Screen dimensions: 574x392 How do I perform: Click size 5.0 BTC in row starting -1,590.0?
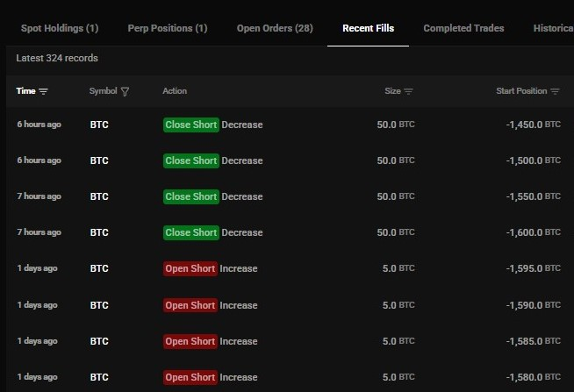[x=398, y=305]
